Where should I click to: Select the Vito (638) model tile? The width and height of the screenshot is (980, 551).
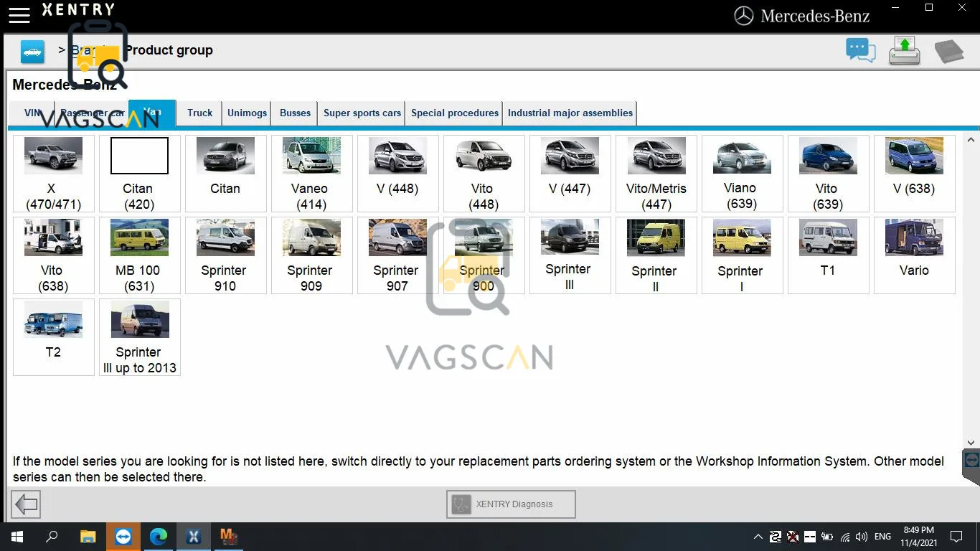point(54,255)
